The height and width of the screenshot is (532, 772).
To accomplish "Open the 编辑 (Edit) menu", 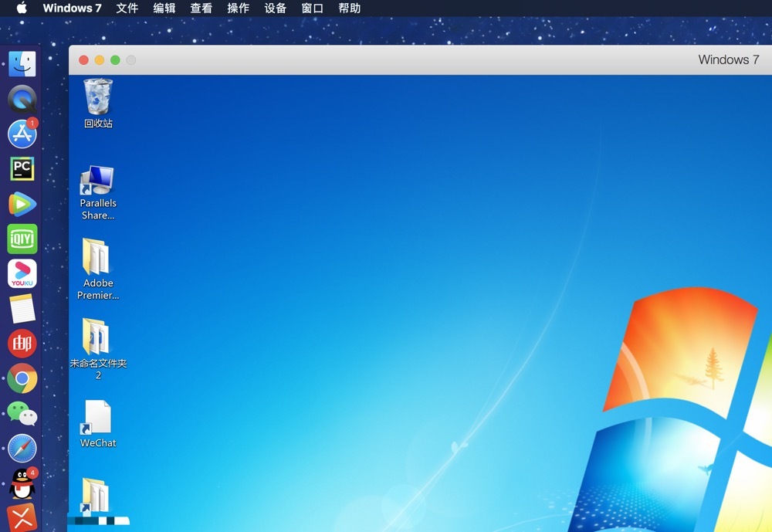I will point(164,8).
